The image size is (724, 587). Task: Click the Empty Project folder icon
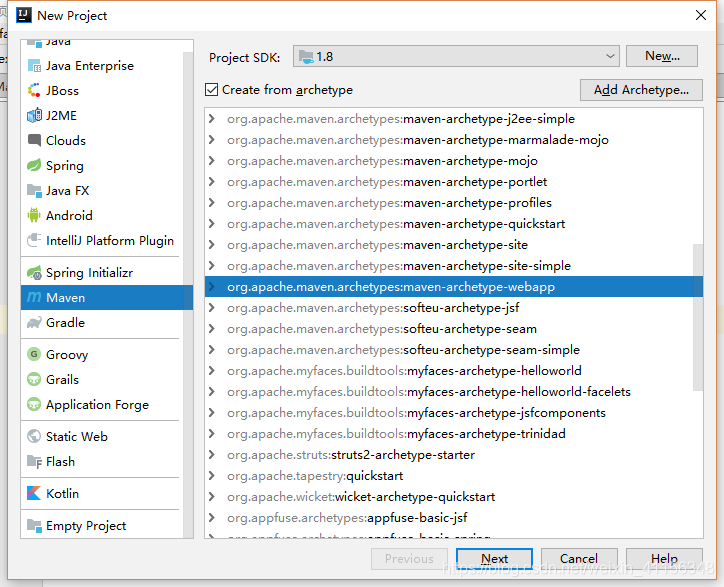[x=34, y=525]
